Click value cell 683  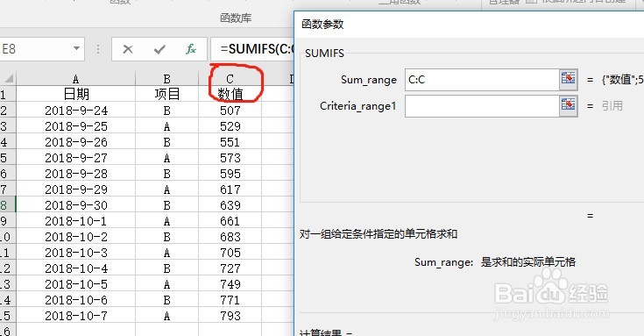[x=230, y=237]
